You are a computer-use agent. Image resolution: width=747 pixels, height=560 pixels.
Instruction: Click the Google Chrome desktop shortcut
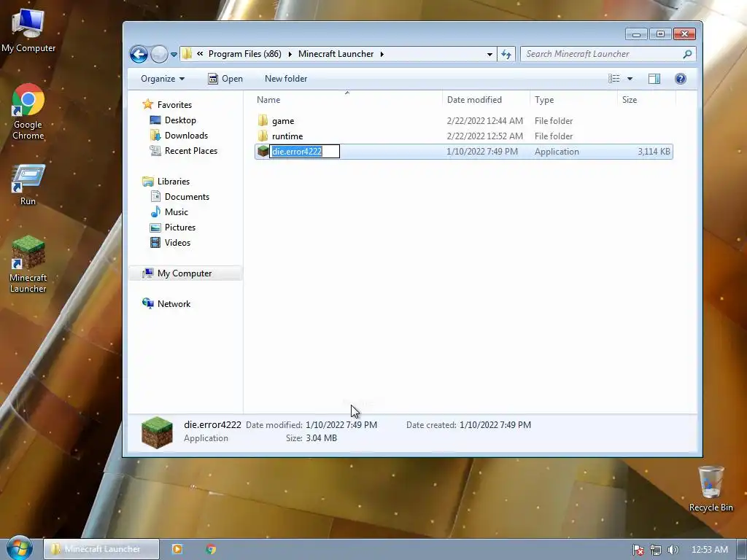click(28, 112)
